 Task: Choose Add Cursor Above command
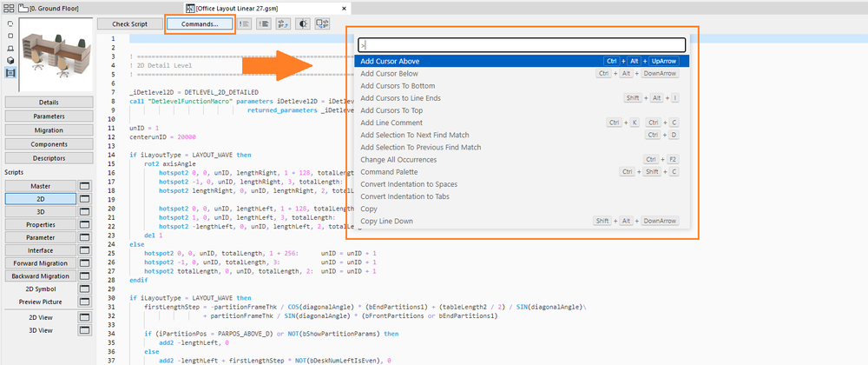click(x=522, y=61)
